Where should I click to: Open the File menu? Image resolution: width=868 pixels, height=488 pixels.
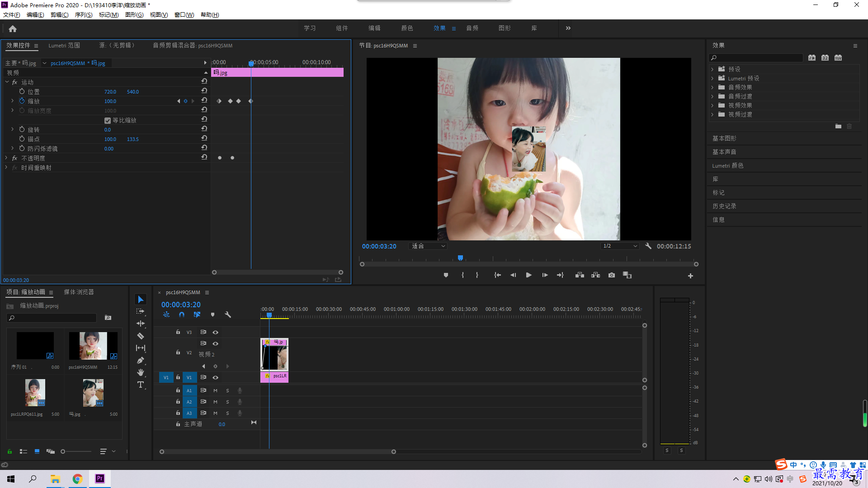click(12, 15)
